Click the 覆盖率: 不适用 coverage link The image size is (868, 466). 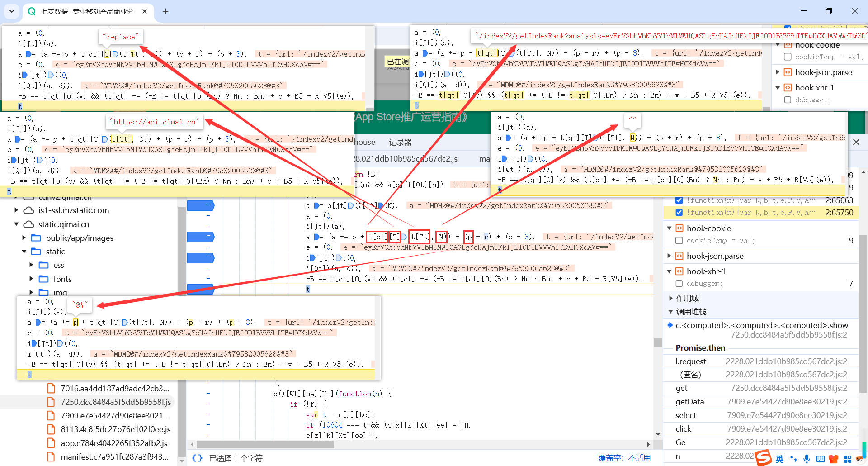(x=624, y=458)
